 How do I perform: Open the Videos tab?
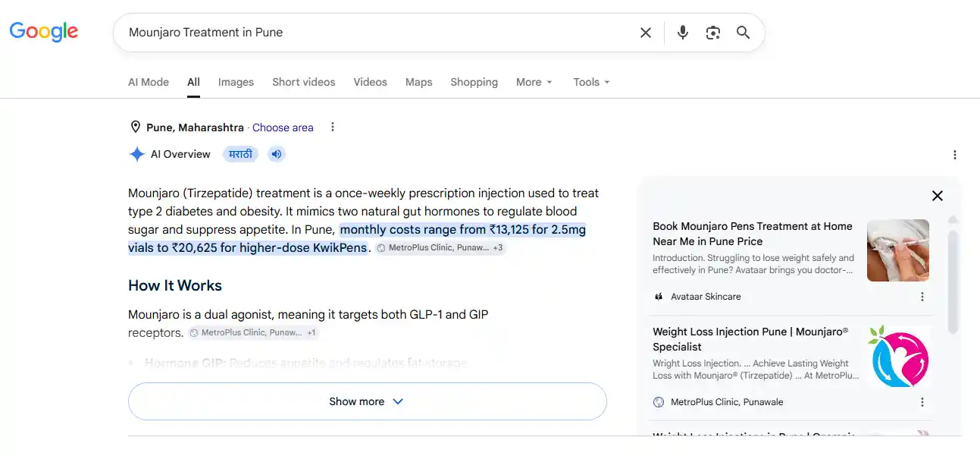pos(370,82)
